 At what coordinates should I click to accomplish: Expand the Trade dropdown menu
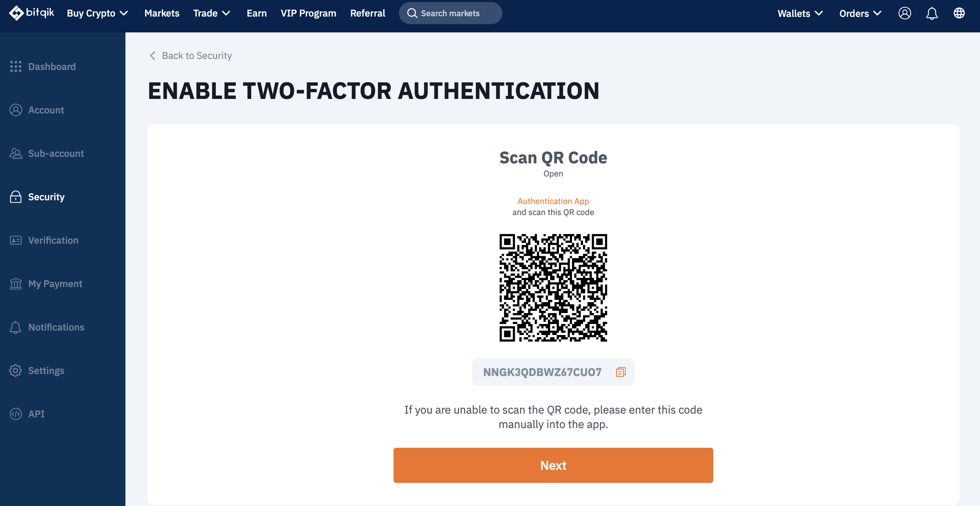pyautogui.click(x=212, y=13)
